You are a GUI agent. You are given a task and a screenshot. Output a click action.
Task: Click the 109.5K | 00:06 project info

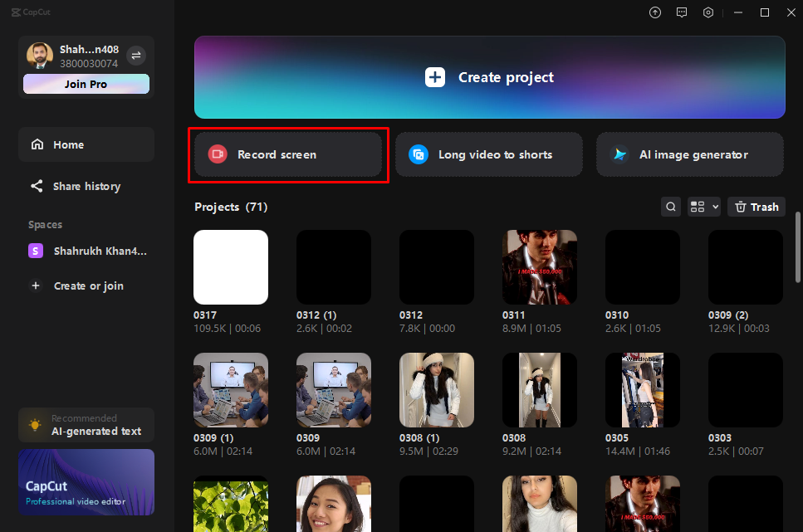pos(227,328)
